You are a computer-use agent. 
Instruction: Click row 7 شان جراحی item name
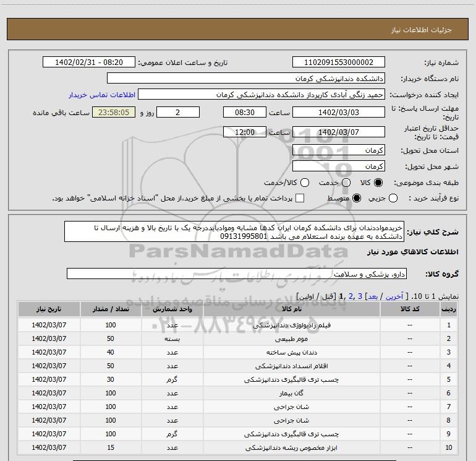tap(291, 407)
